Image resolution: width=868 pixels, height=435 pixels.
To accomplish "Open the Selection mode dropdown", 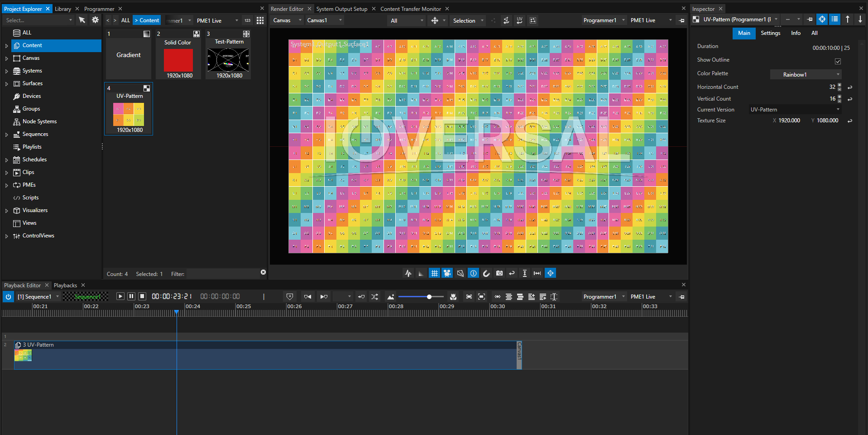I will tap(468, 20).
